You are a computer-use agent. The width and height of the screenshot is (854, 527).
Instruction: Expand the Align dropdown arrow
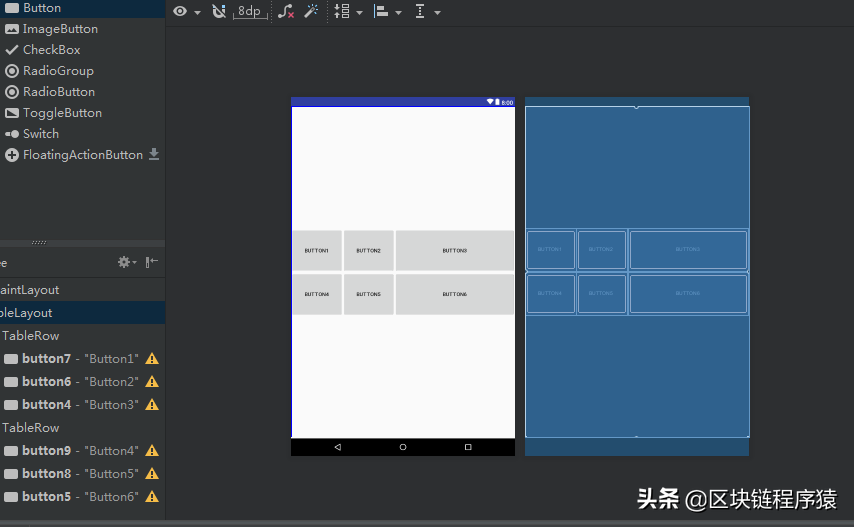(399, 13)
